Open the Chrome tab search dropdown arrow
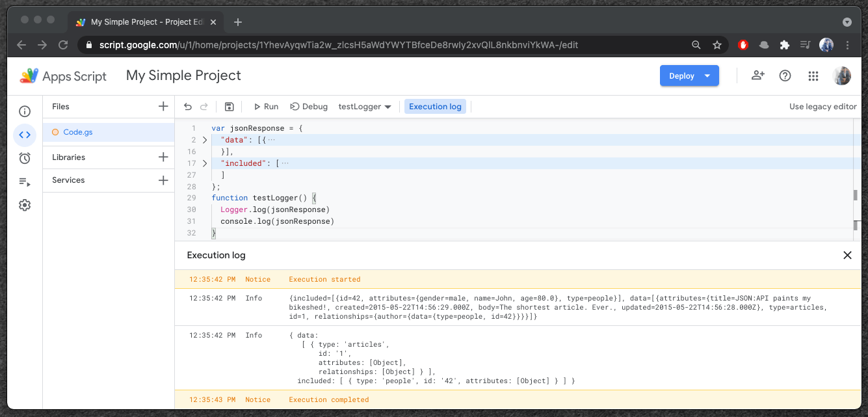The width and height of the screenshot is (868, 417). pos(847,22)
